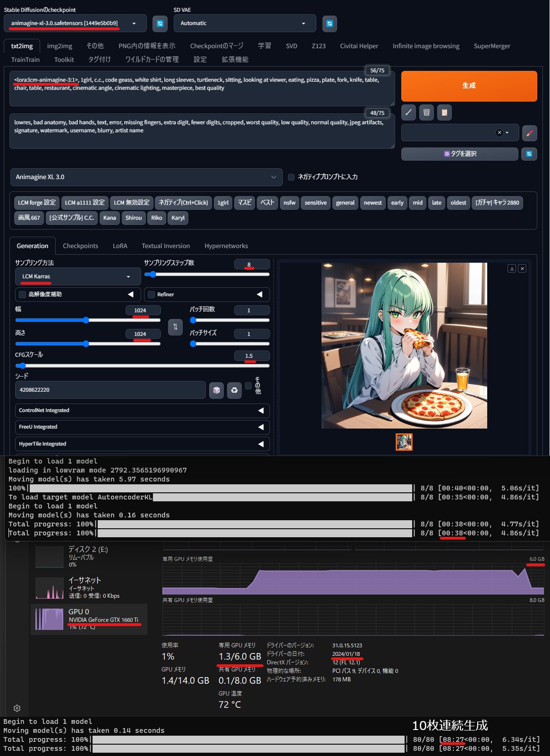Open Task Manager settings gear
The width and height of the screenshot is (550, 756).
(x=17, y=708)
